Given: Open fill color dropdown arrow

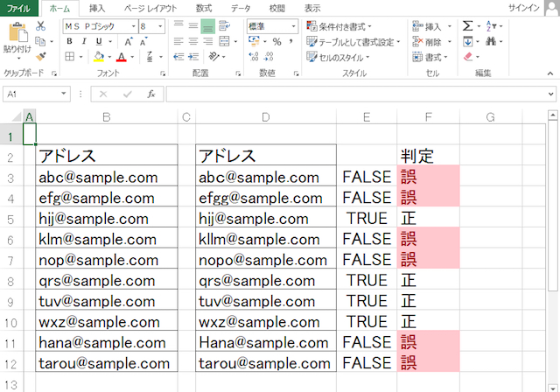Looking at the screenshot, I should 109,57.
